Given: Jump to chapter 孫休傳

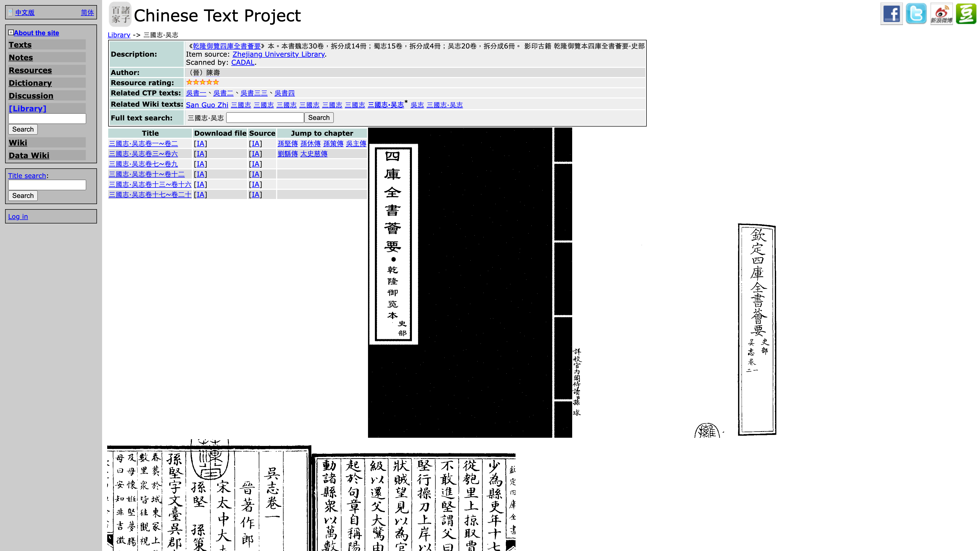Looking at the screenshot, I should [x=310, y=143].
